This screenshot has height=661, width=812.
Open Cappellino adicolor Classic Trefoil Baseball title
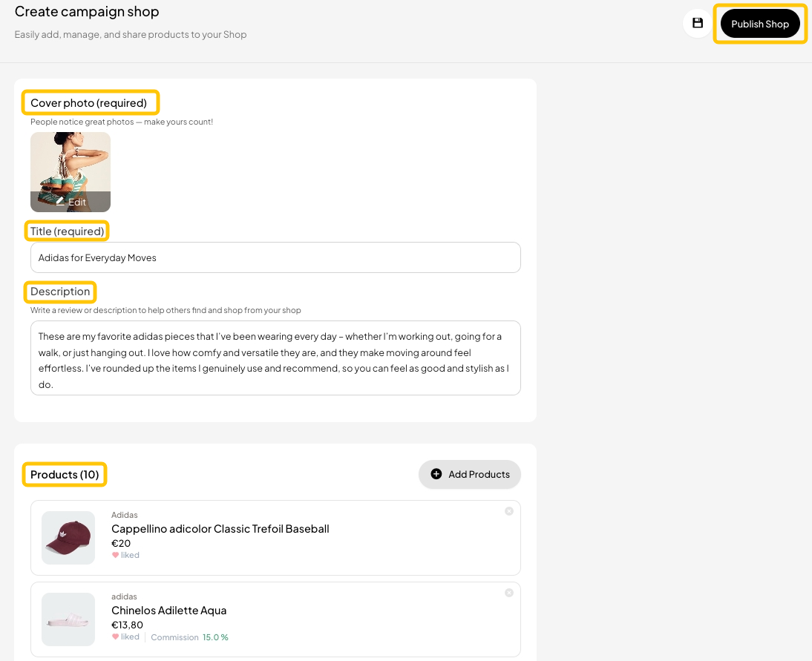(220, 529)
